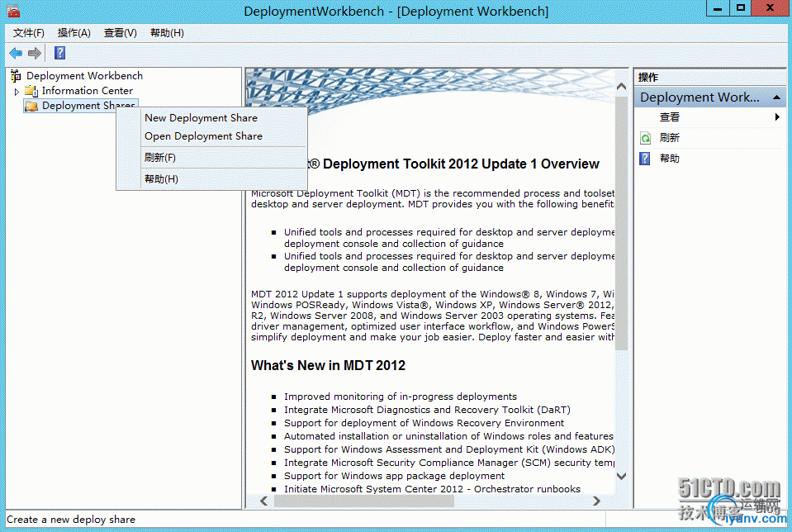
Task: Click the horizontal scrollbar right arrow
Action: coord(596,501)
